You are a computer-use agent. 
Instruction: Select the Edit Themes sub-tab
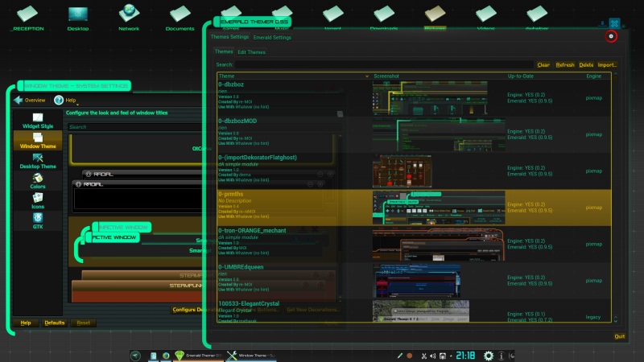click(251, 52)
